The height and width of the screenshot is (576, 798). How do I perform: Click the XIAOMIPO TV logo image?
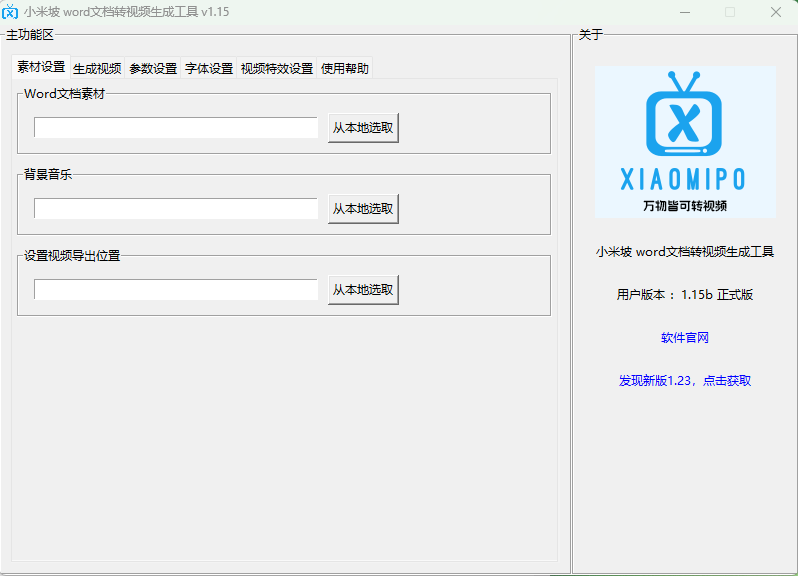684,141
